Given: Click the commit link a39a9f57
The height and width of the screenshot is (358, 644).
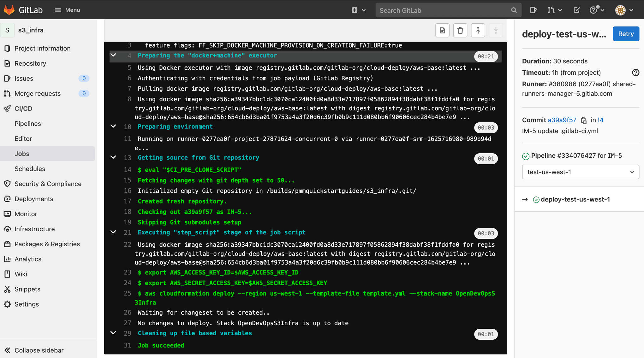Looking at the screenshot, I should click(x=563, y=120).
